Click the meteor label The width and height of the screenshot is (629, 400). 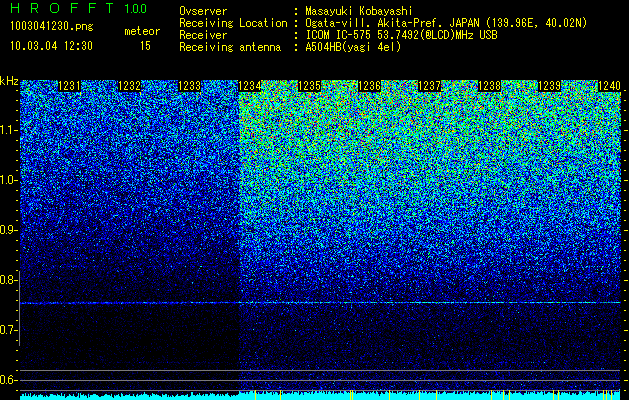point(142,31)
